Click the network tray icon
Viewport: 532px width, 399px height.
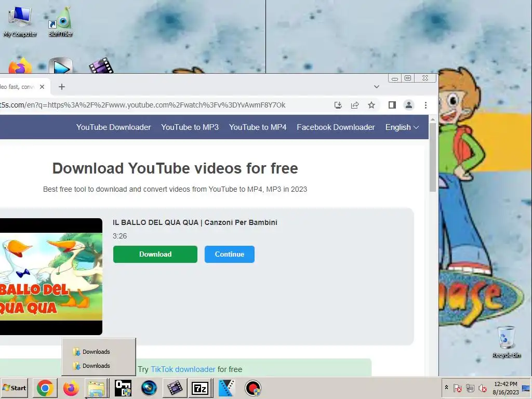coord(470,388)
